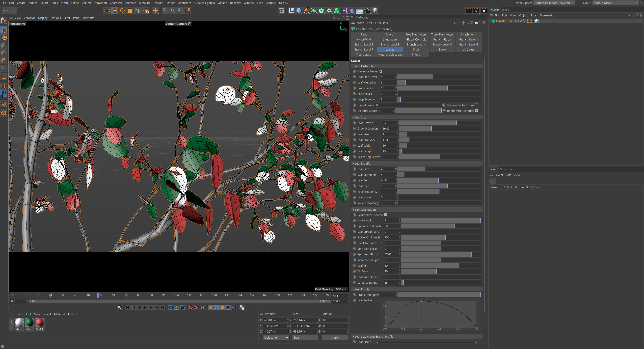Click the Apply button in Coordinates

pyautogui.click(x=335, y=338)
